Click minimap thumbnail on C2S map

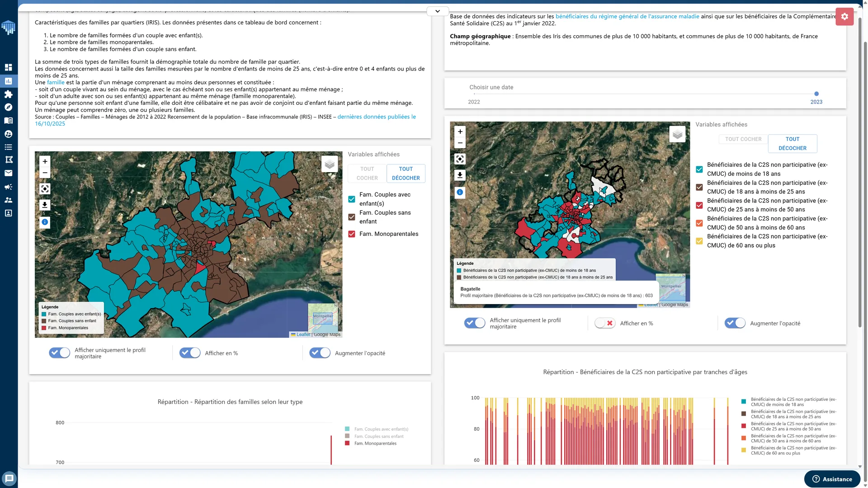[671, 288]
